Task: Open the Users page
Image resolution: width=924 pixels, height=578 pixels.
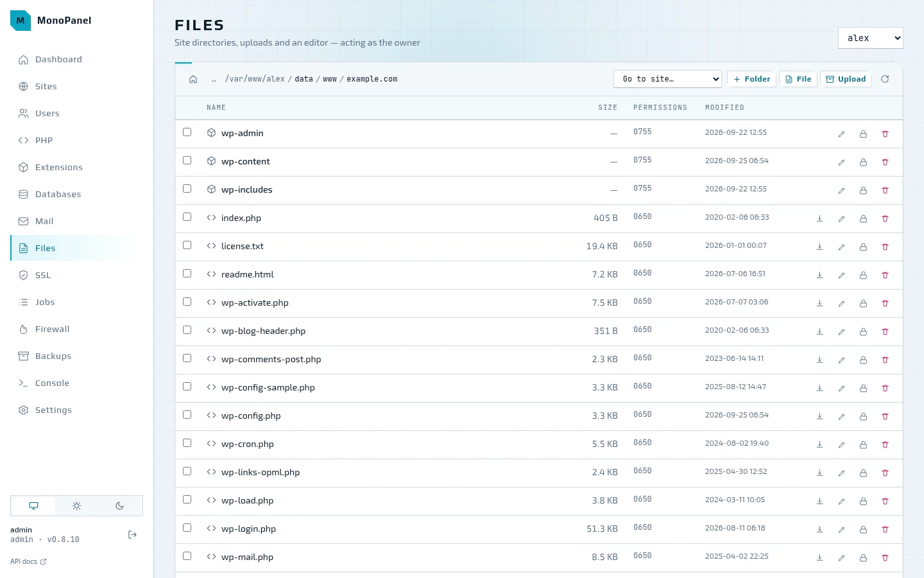Action: pyautogui.click(x=77, y=113)
